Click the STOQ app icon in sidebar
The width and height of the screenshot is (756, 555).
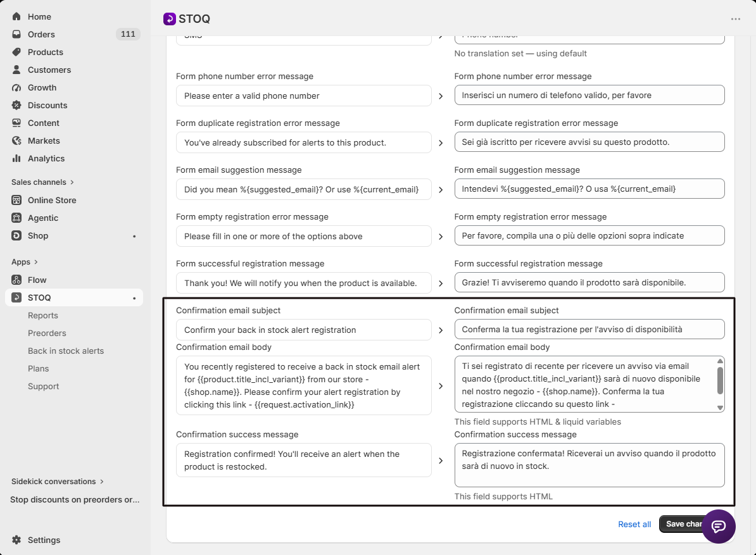click(x=16, y=297)
